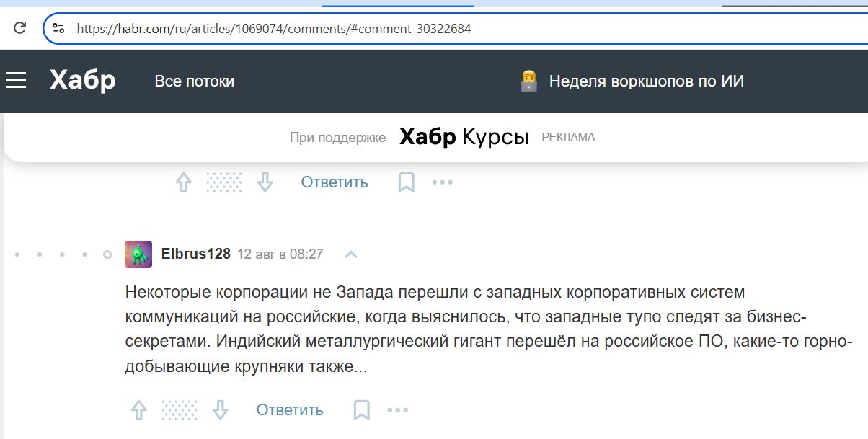Open comment permalink 12 авг в 08:27
Viewport: 868px width, 439px height.
click(280, 254)
